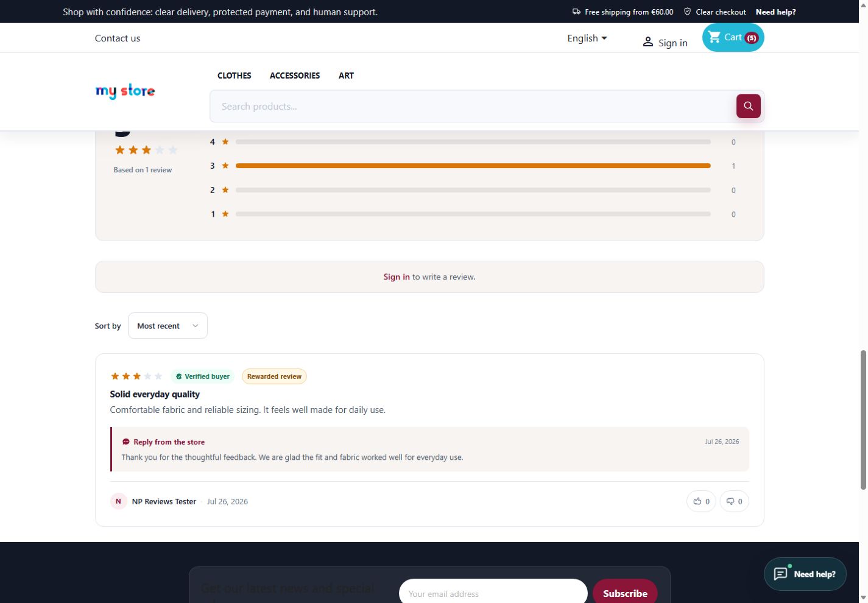Click the search magnifier button
The height and width of the screenshot is (603, 868).
coord(748,106)
